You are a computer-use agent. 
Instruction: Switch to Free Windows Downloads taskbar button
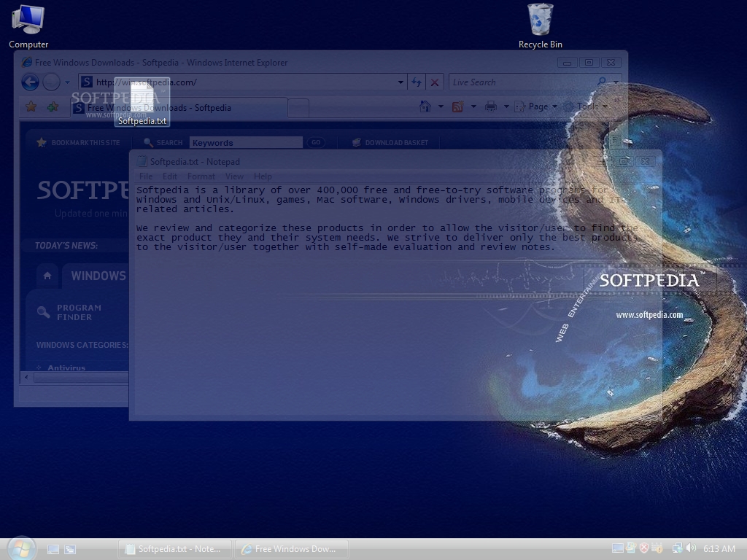292,549
